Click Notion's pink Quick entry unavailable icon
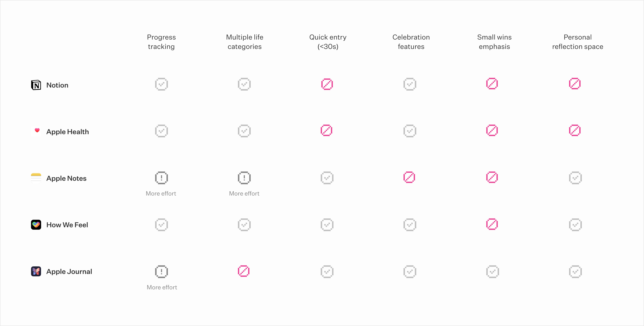644x326 pixels. 327,84
